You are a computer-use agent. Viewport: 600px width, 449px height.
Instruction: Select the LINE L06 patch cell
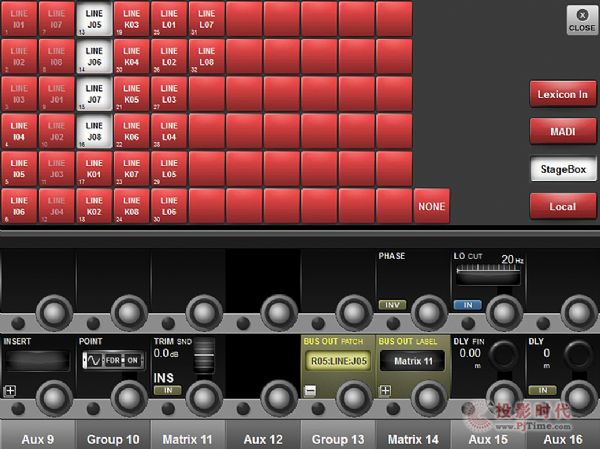coord(169,206)
